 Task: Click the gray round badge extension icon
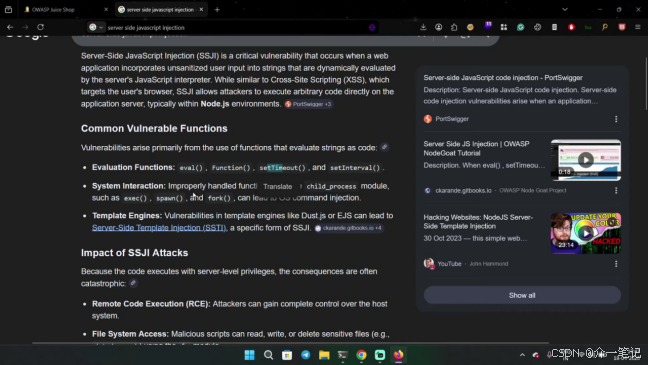(x=538, y=27)
